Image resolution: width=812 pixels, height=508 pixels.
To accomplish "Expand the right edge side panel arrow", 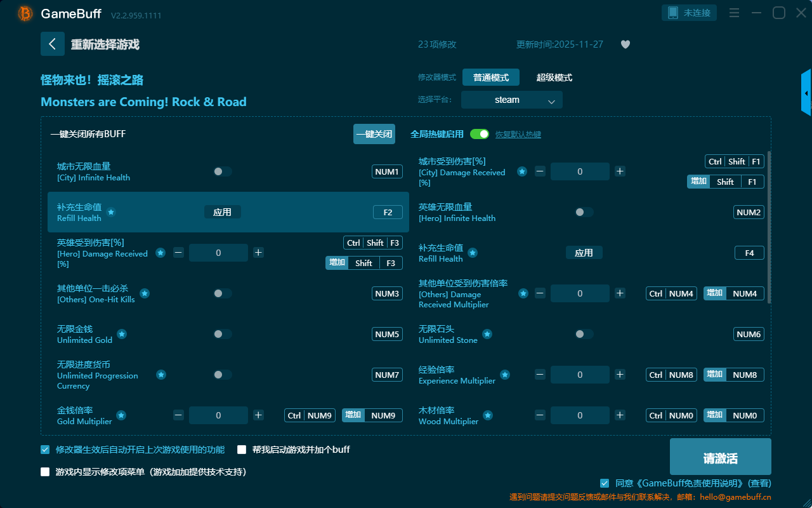I will (806, 93).
